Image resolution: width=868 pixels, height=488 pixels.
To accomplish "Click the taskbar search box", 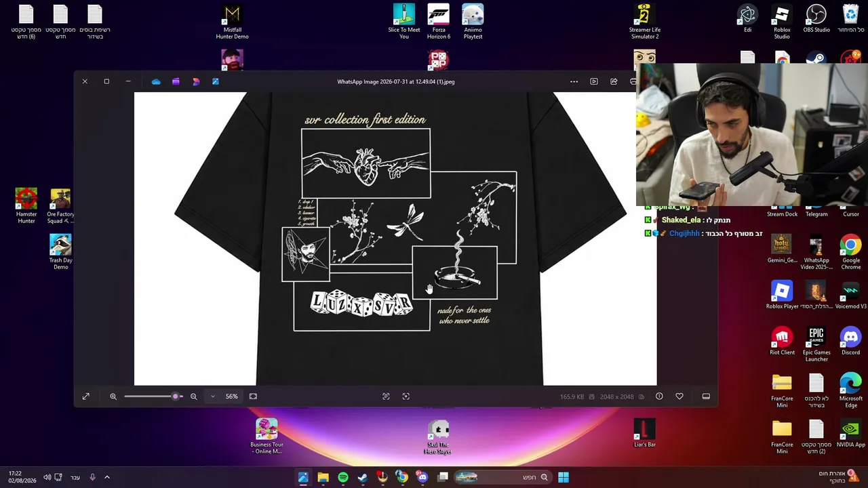I will point(502,477).
